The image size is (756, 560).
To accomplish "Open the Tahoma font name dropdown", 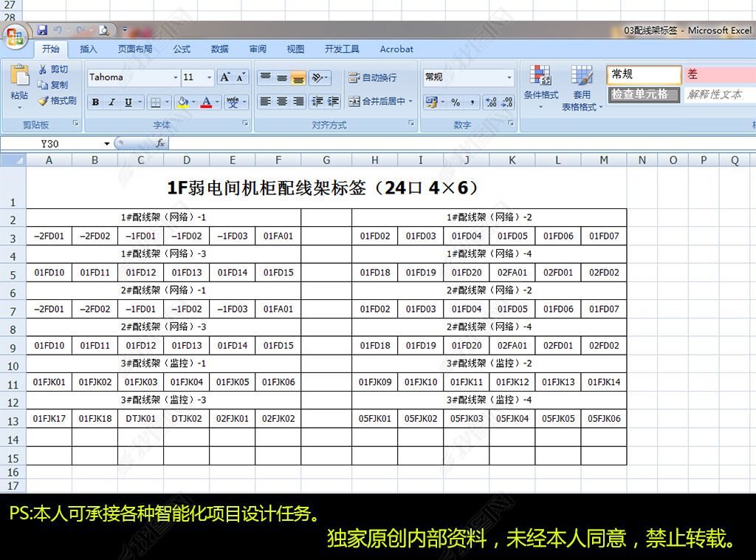I will pyautogui.click(x=176, y=77).
